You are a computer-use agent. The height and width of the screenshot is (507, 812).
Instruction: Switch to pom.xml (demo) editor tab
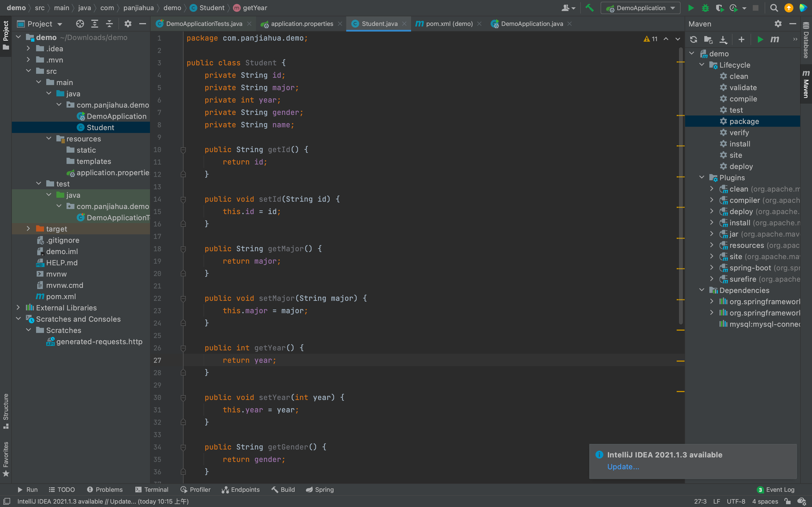click(x=448, y=24)
